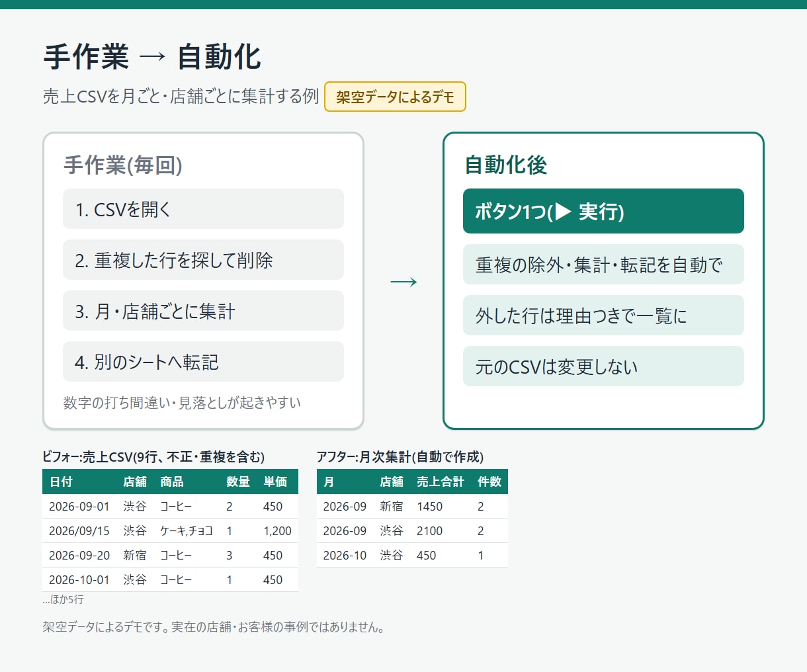Click the subtitle 売上CSVを月ごと・店舗ごとに集計する例
This screenshot has height=672, width=807.
[181, 97]
